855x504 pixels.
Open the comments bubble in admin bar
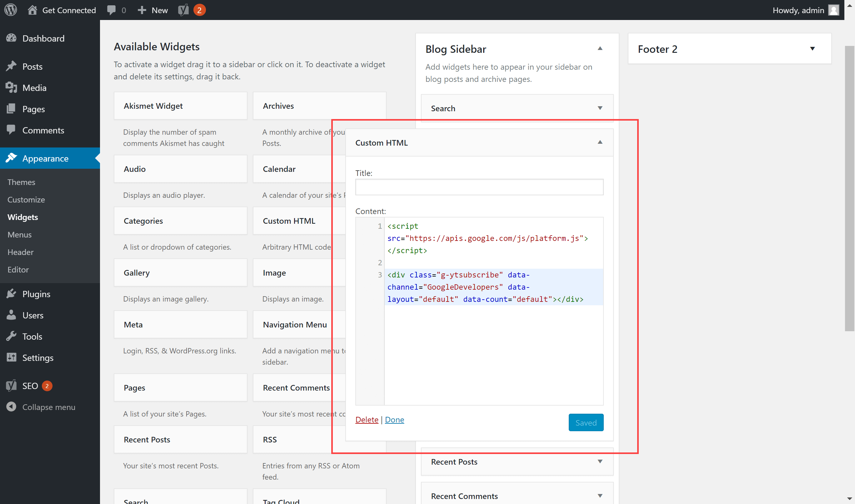(x=111, y=10)
